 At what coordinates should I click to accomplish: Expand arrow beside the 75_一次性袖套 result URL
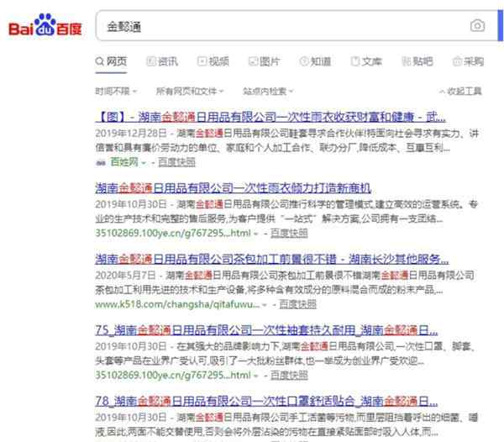click(x=256, y=376)
